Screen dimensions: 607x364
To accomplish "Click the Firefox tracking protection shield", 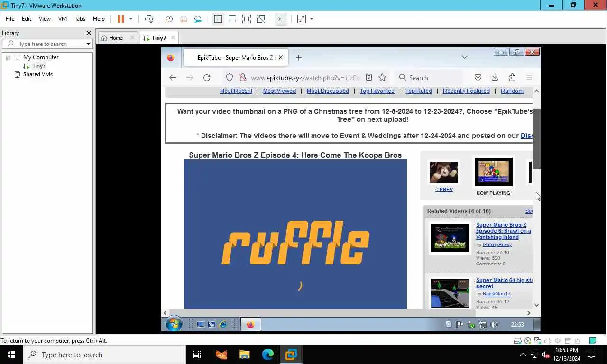I will 230,78.
